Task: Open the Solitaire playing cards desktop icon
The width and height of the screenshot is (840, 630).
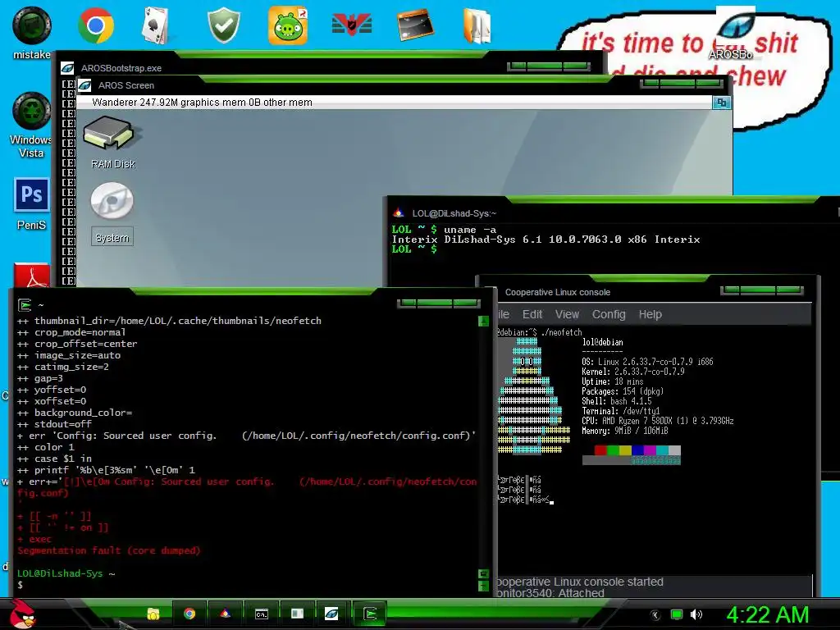Action: (x=155, y=25)
